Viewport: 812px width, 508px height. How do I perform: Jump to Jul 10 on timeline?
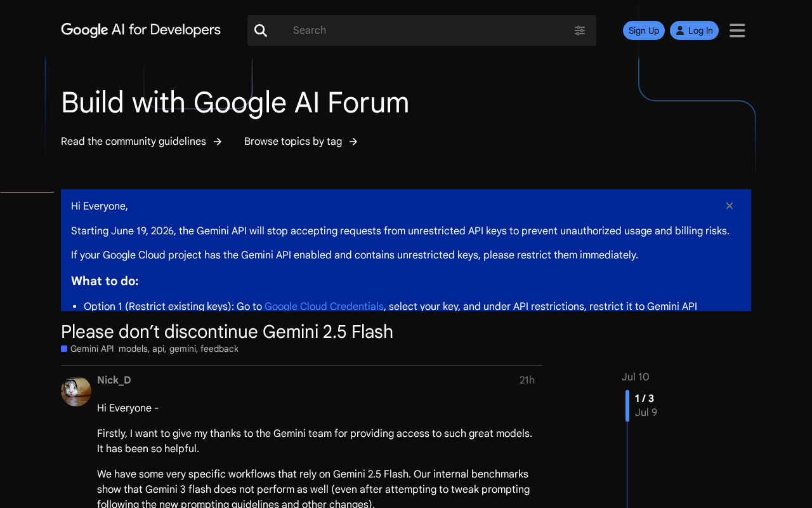636,377
